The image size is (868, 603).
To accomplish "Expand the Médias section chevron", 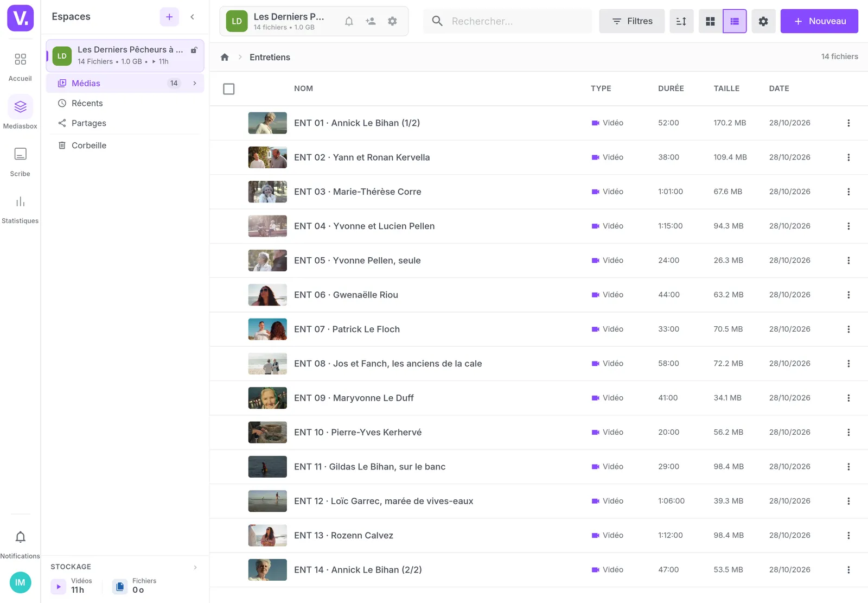I will [x=195, y=83].
